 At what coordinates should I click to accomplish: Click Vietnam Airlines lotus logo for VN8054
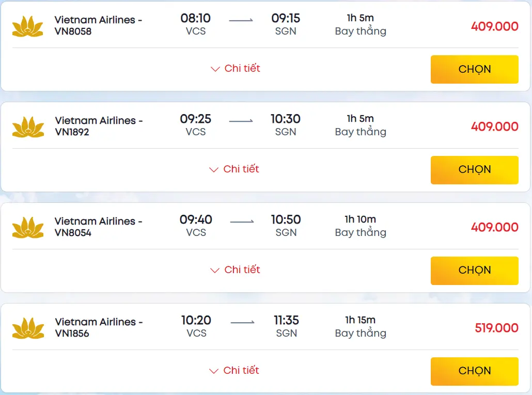pyautogui.click(x=28, y=227)
